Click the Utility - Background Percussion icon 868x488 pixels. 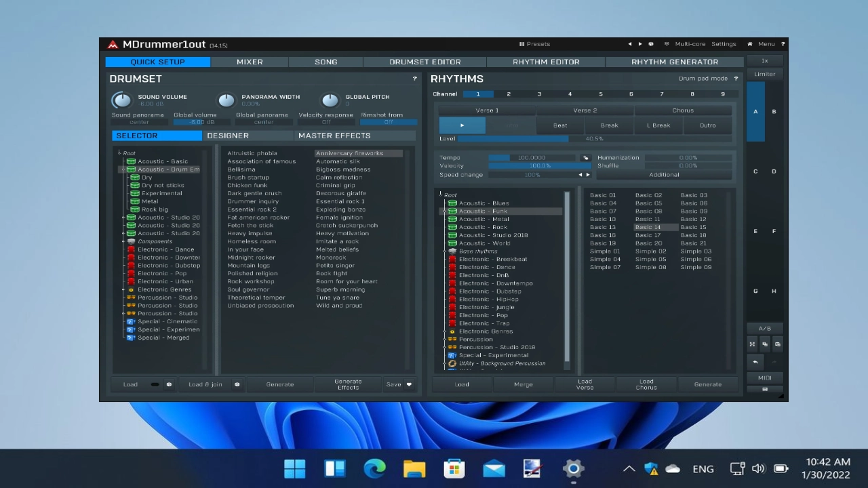coord(452,363)
